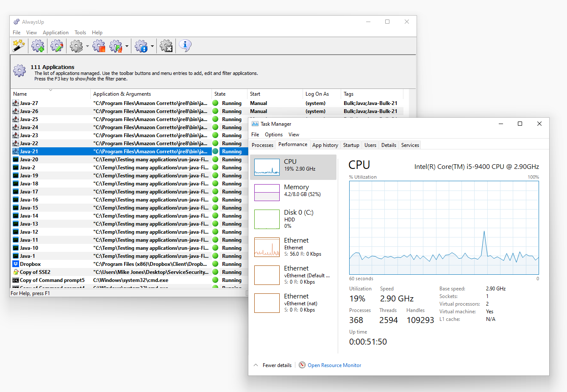Screen dimensions: 567x392
Task: Click the CPU % Utilization graph
Action: click(444, 228)
